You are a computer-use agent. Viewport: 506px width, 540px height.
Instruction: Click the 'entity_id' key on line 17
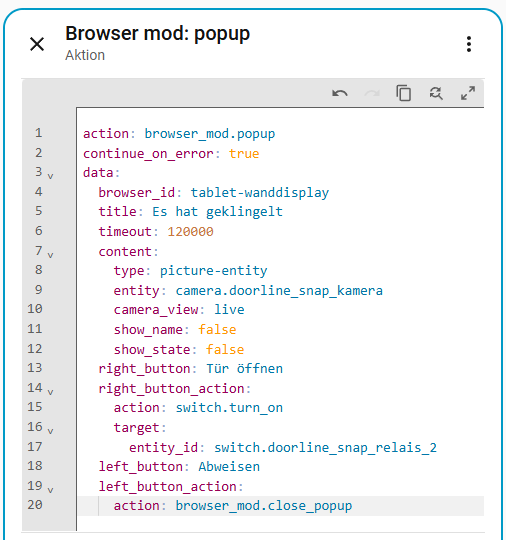[x=163, y=448]
